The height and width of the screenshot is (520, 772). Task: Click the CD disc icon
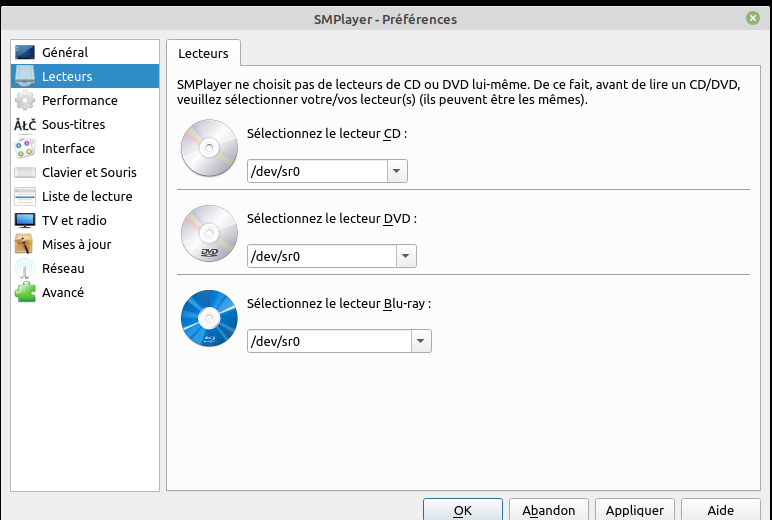click(209, 148)
